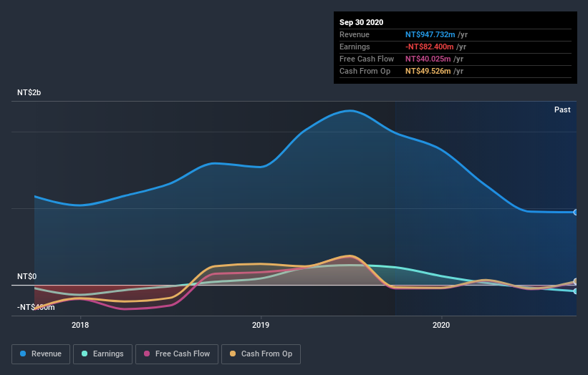This screenshot has width=588, height=375.
Task: Click the Cash From Op endpoint marker
Action: click(576, 281)
